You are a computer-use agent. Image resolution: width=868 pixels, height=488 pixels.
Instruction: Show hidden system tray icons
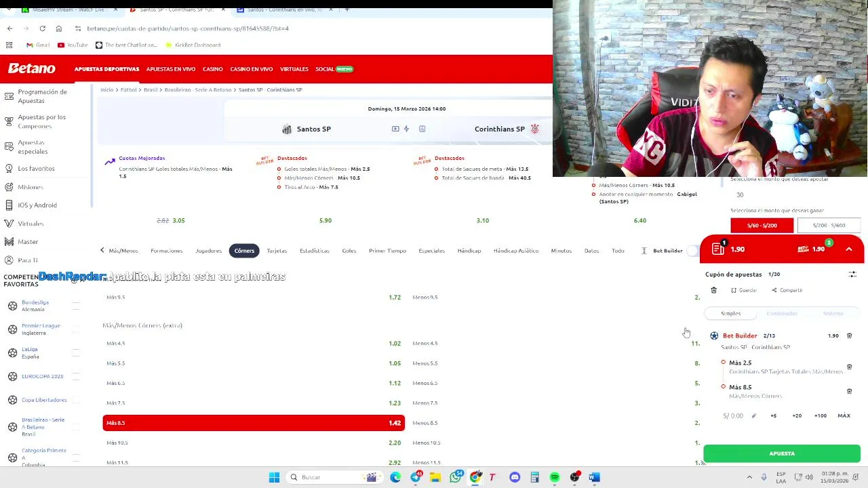(x=749, y=477)
